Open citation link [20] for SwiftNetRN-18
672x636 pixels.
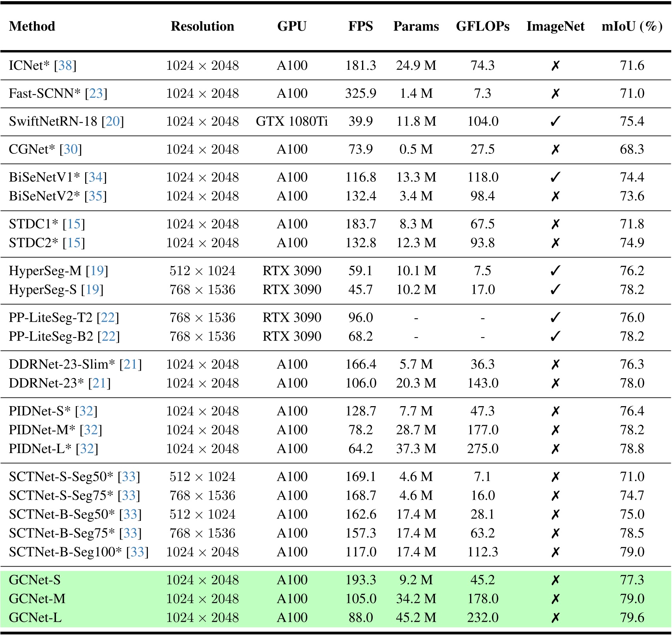click(x=113, y=121)
